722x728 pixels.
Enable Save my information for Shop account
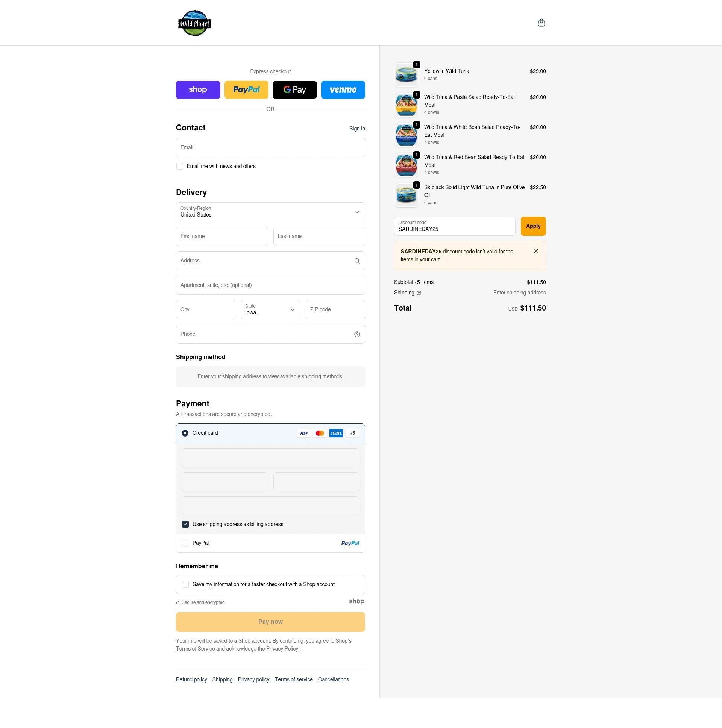click(x=185, y=584)
